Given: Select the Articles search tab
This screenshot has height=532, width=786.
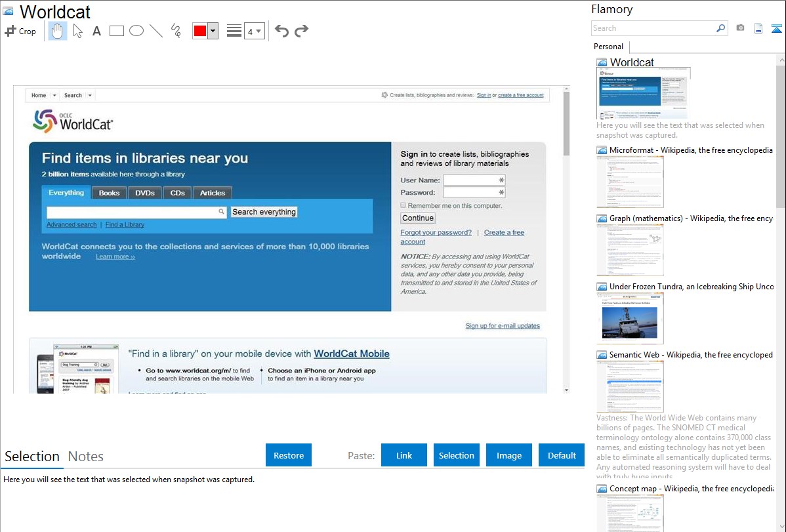Looking at the screenshot, I should [213, 193].
